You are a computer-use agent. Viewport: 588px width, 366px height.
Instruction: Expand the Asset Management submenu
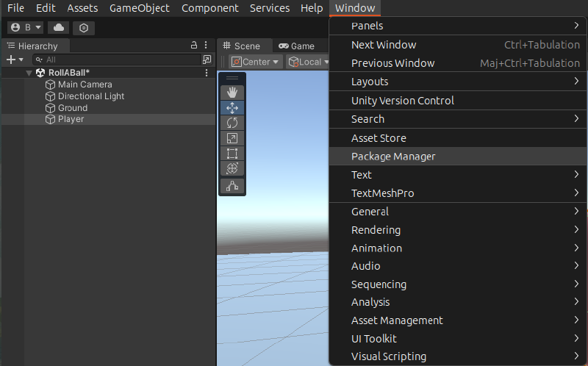click(458, 320)
